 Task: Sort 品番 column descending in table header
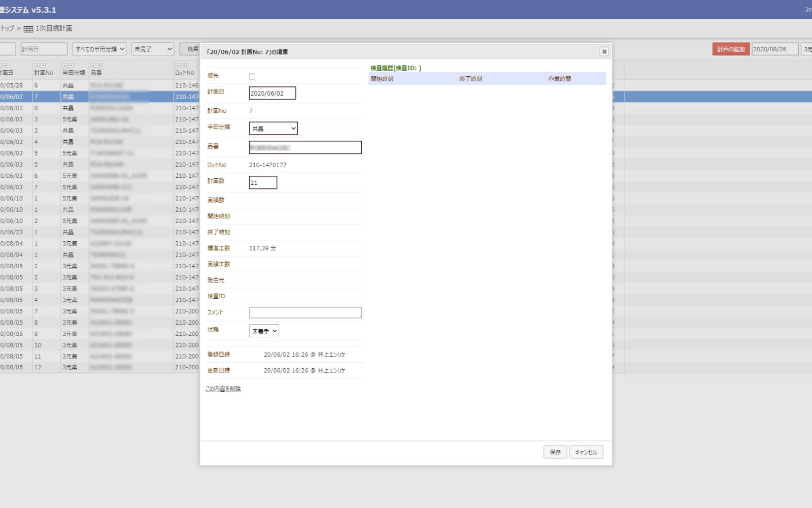pos(99,66)
